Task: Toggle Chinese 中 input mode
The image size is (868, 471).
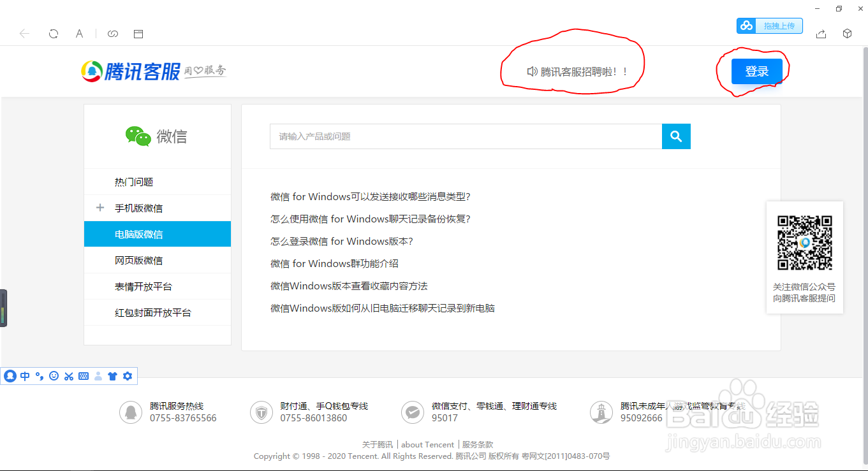Action: coord(25,376)
